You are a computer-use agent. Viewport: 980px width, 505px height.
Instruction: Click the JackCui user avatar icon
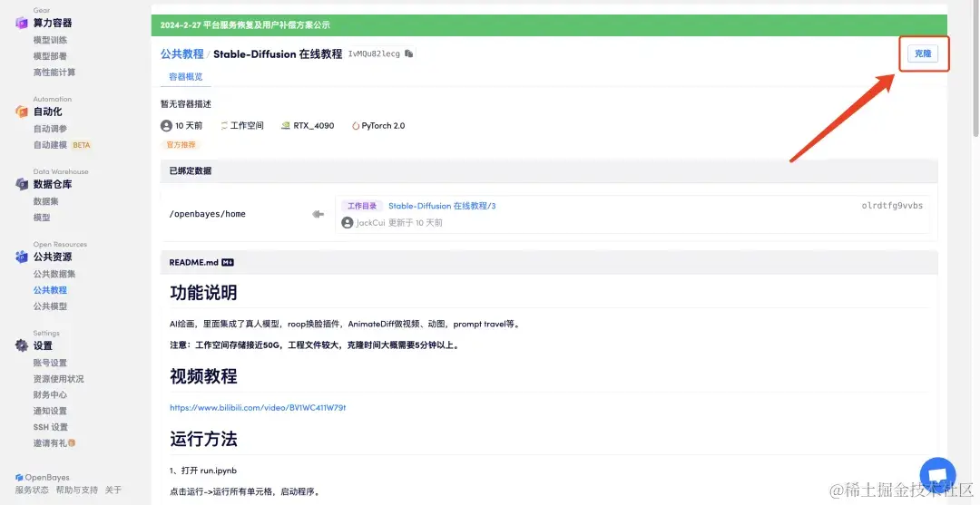click(348, 222)
